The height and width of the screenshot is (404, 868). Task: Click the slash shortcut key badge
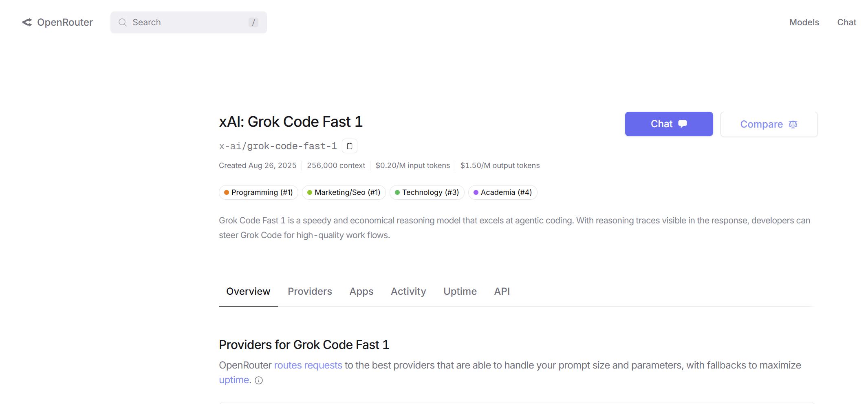253,22
